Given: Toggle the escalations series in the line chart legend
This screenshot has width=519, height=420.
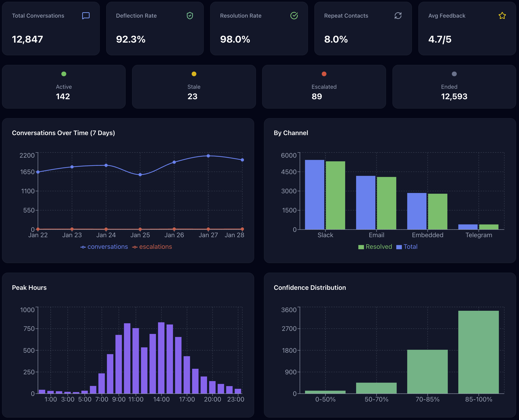Looking at the screenshot, I should tap(152, 247).
